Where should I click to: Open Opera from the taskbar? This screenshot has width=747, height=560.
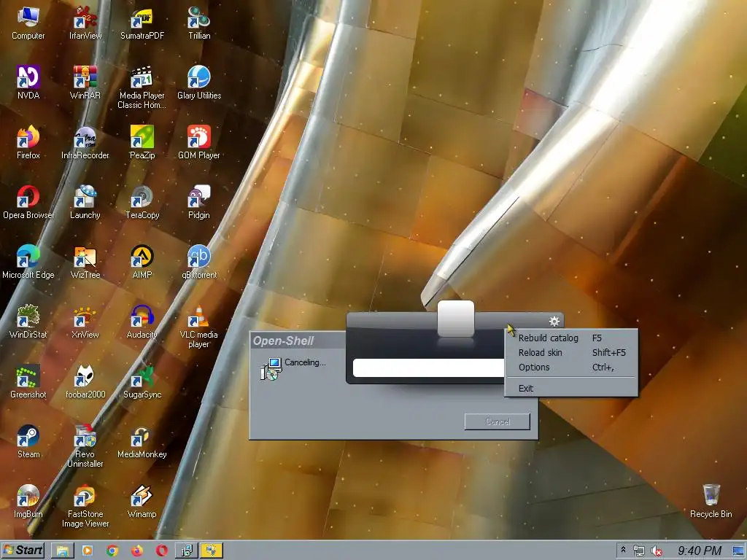pos(162,551)
